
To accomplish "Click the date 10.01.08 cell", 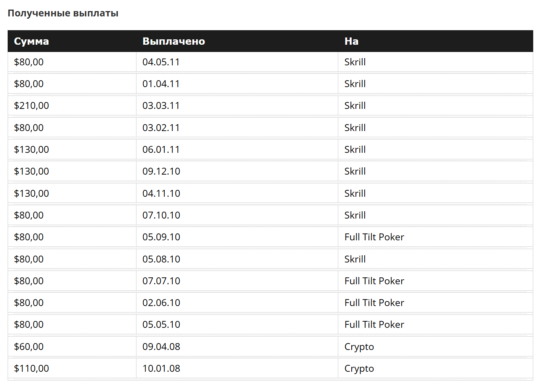I will click(237, 369).
